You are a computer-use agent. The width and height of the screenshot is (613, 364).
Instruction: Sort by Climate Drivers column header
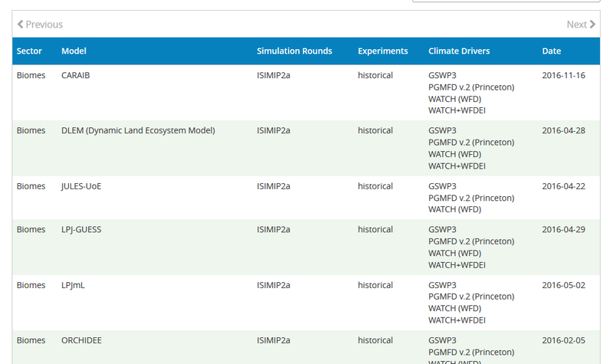pyautogui.click(x=459, y=51)
